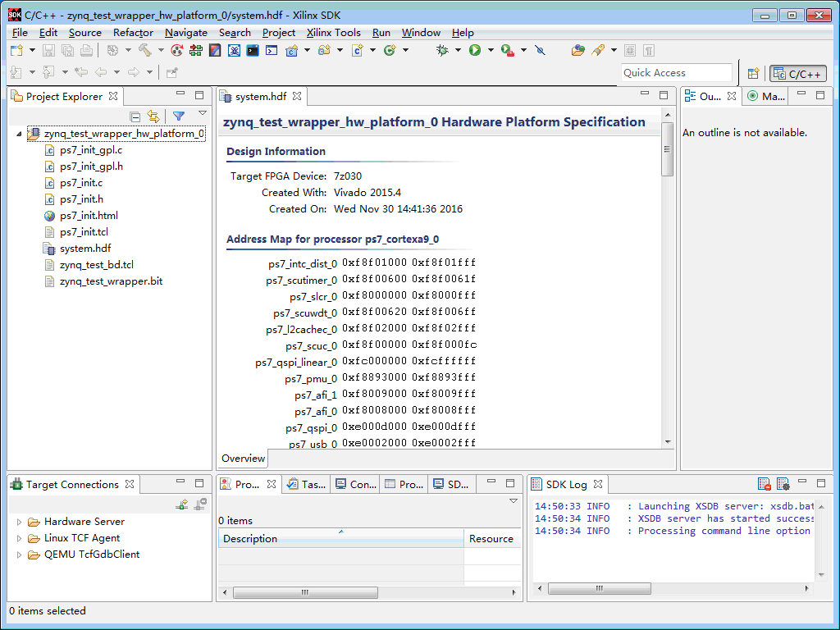Click the New wizard toolbar icon

point(16,50)
